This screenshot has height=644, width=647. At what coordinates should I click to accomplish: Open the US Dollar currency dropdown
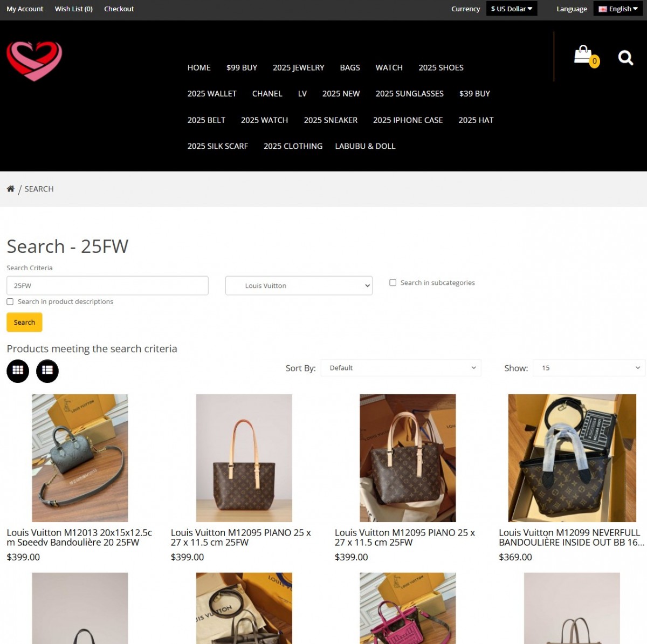pos(512,9)
